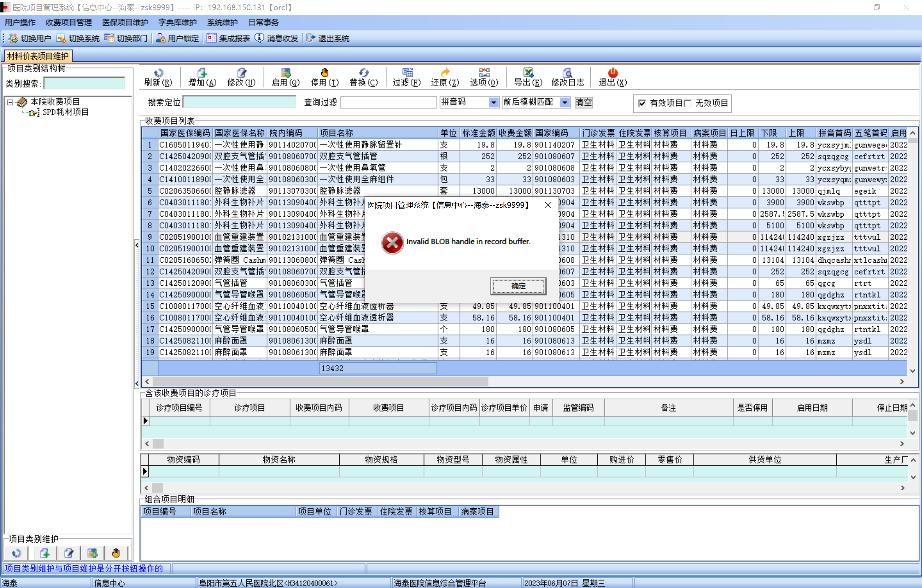Click the 退出(X) red power icon

[612, 73]
